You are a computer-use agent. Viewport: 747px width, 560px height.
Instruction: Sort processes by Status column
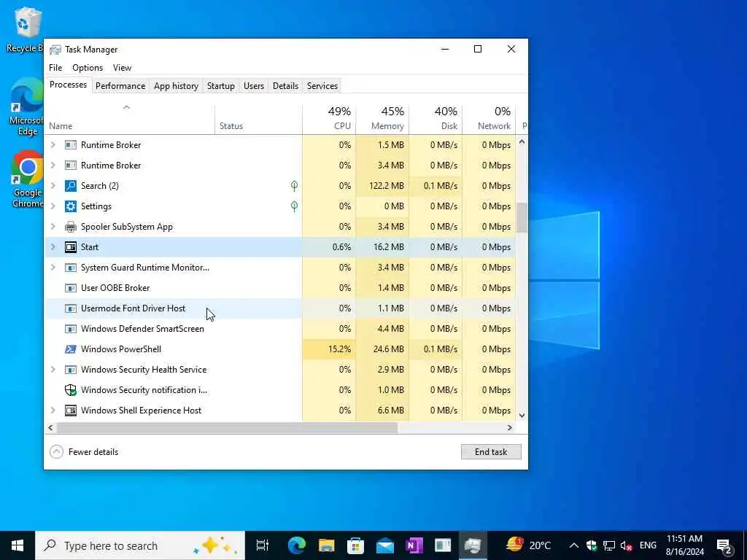(259, 118)
